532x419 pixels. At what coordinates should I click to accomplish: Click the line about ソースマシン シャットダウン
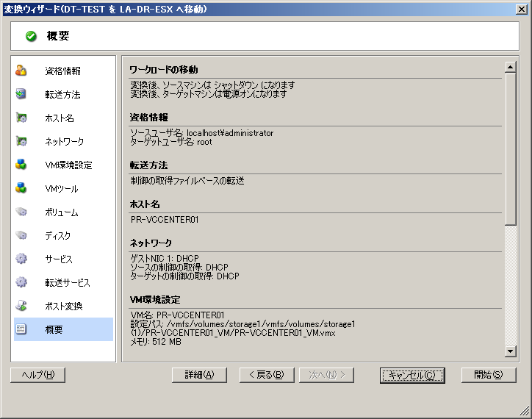[213, 85]
